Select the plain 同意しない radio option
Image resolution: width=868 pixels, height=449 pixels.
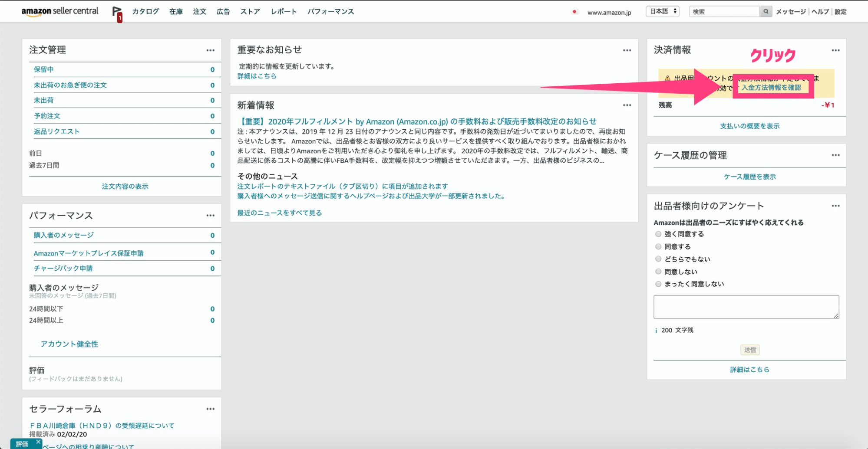658,272
